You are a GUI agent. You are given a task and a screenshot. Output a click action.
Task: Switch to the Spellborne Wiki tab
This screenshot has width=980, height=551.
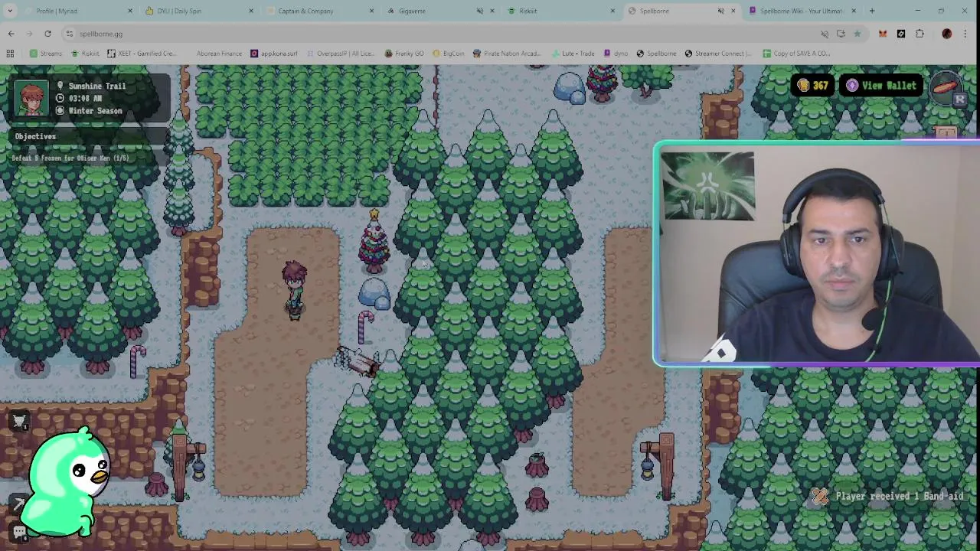tap(801, 11)
